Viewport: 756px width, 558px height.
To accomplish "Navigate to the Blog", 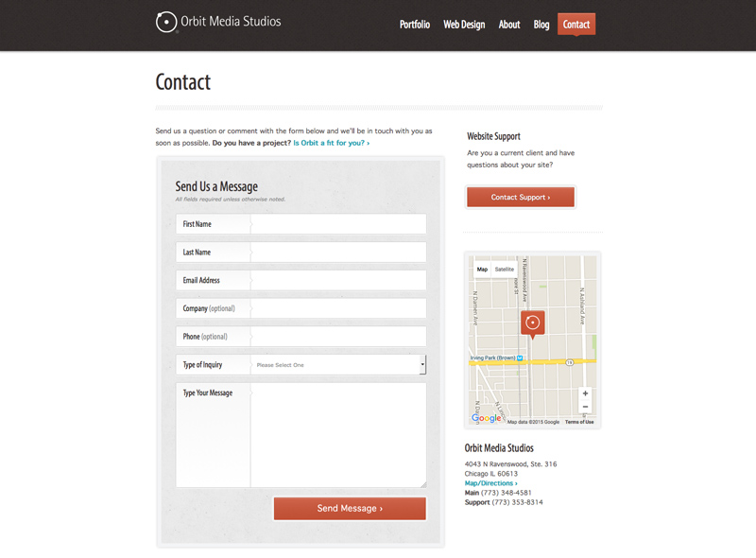I will tap(541, 25).
